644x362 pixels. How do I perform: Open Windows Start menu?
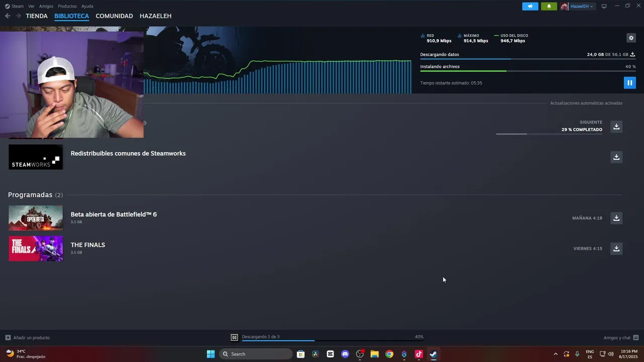point(211,354)
